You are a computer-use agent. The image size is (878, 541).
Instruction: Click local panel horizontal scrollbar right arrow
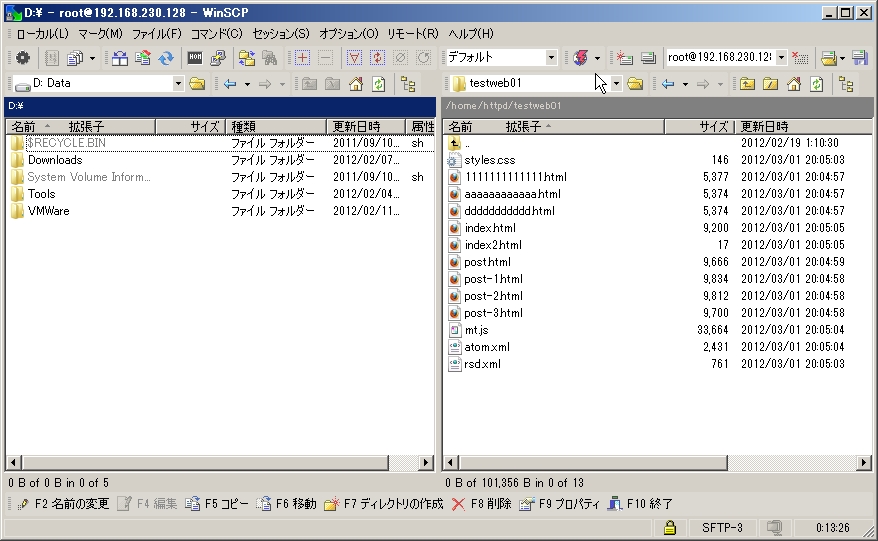coord(426,463)
